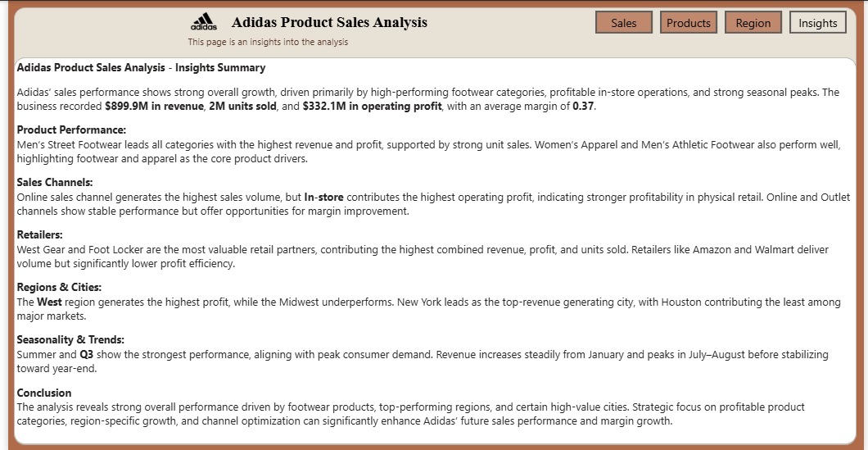Click the Adidas logo icon
This screenshot has width=868, height=450.
pyautogui.click(x=204, y=22)
